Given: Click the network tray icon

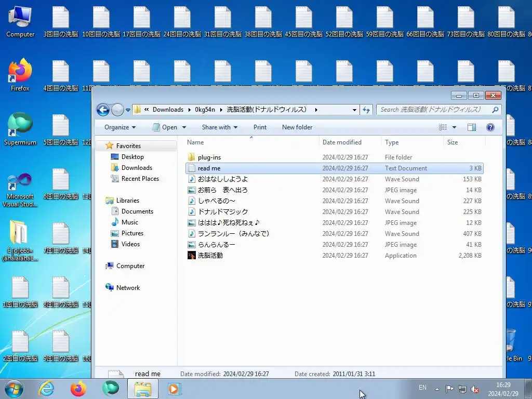Looking at the screenshot, I should 462,389.
